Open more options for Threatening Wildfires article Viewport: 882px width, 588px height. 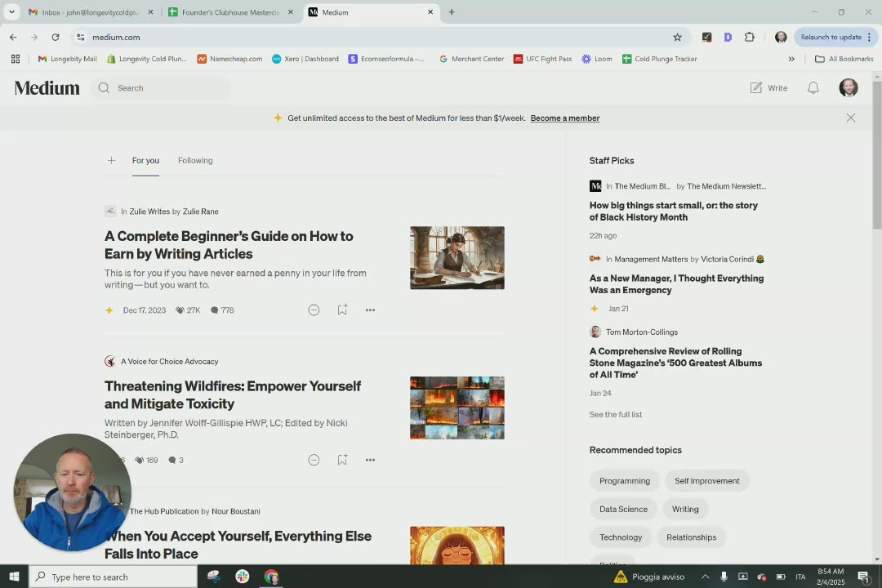370,460
